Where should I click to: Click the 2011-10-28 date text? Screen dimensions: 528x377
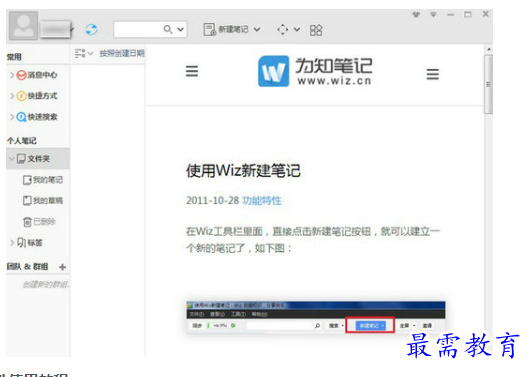click(x=212, y=201)
